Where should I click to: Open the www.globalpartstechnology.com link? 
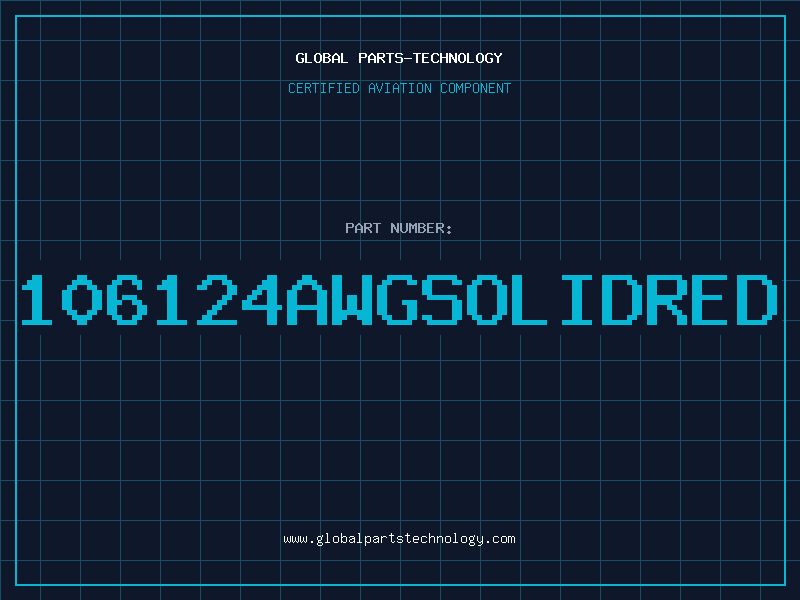point(399,539)
